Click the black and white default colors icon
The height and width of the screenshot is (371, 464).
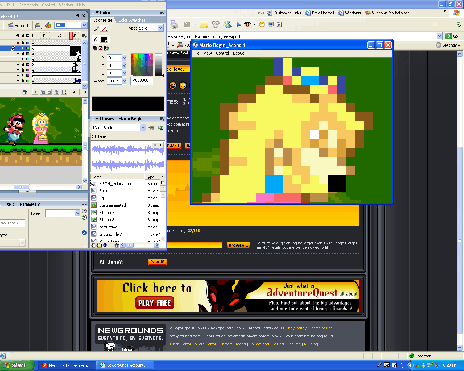[x=95, y=48]
